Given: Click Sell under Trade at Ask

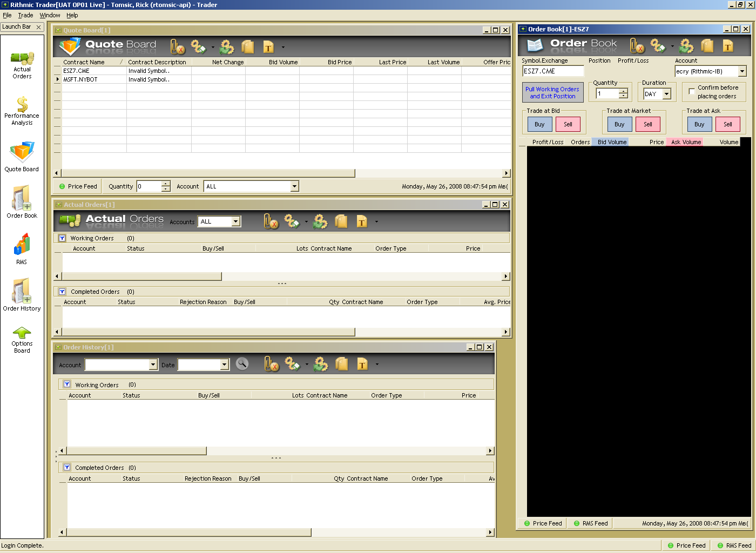Looking at the screenshot, I should click(728, 124).
